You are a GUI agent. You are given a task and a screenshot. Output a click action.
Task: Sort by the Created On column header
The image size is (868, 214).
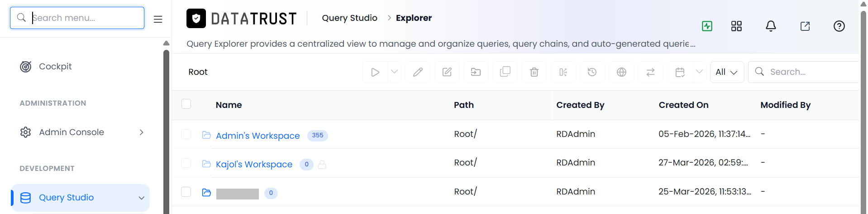point(683,105)
